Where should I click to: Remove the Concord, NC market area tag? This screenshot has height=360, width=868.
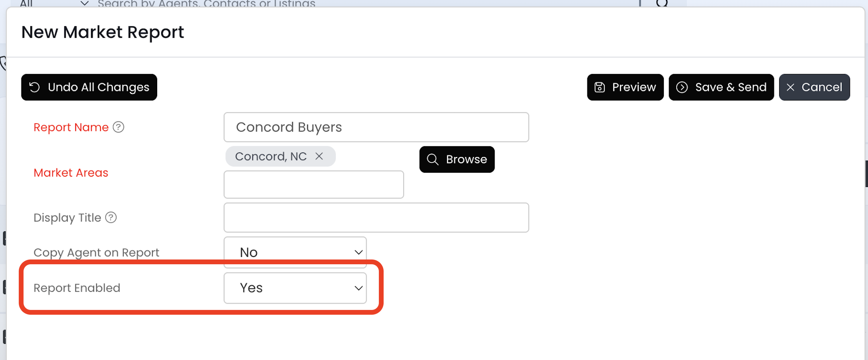[x=319, y=156]
